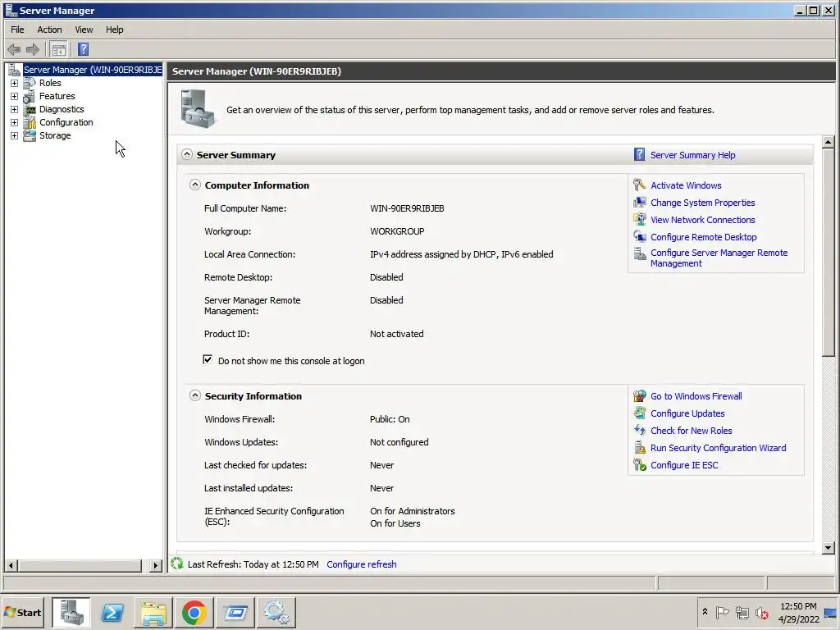This screenshot has width=840, height=630.
Task: Click the Configure Remote Desktop link
Action: pos(703,237)
